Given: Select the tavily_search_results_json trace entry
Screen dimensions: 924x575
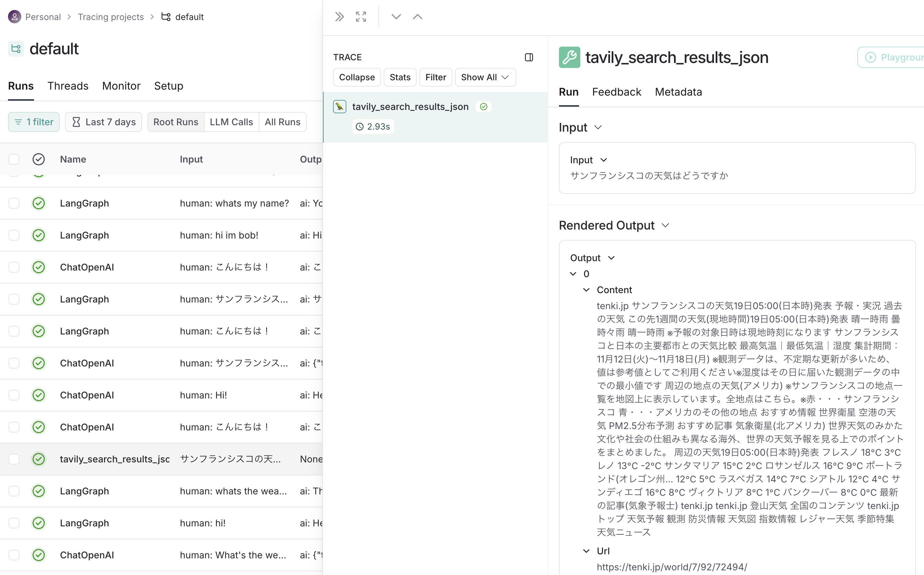Looking at the screenshot, I should coord(410,107).
